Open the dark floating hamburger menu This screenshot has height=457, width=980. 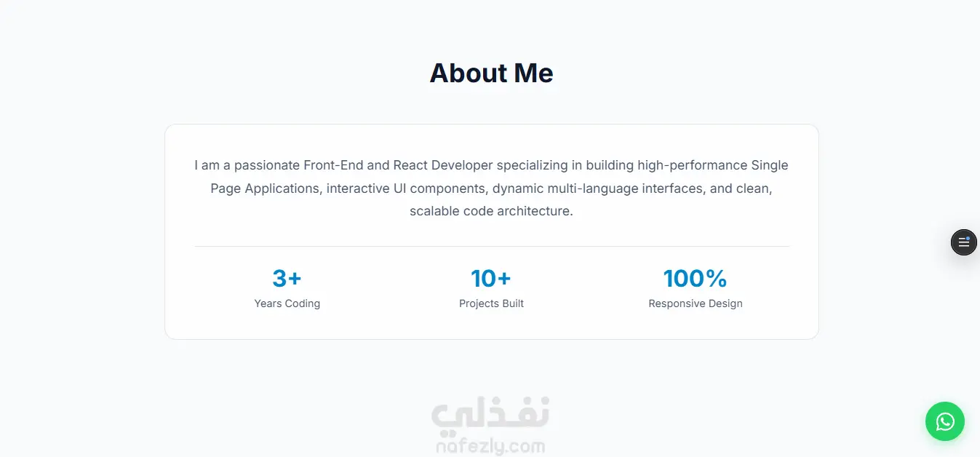(963, 242)
